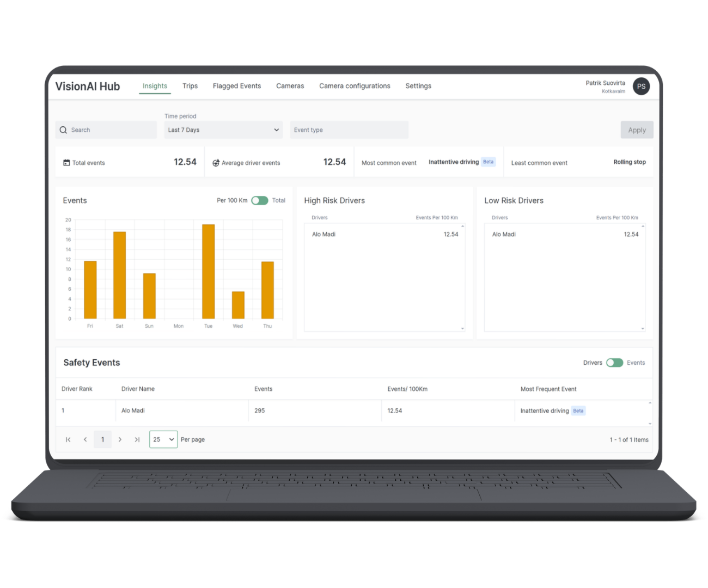This screenshot has width=708, height=588.
Task: Jump to last page of results
Action: click(x=137, y=440)
